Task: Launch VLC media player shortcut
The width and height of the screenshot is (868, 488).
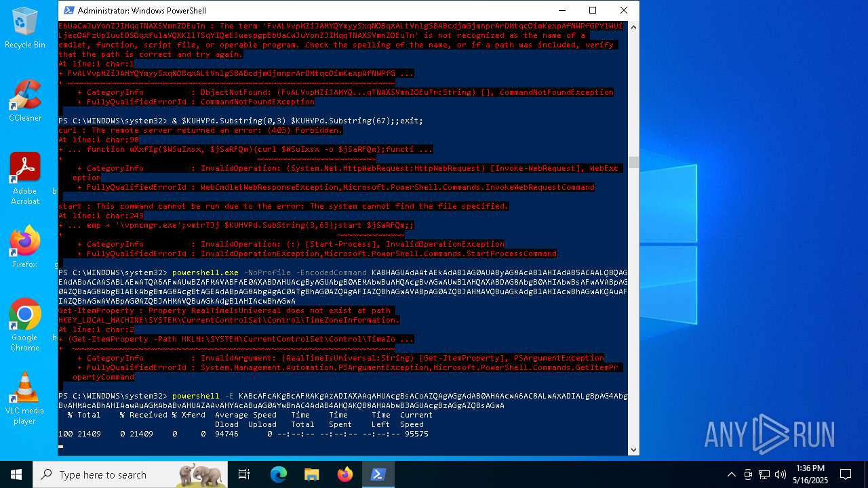Action: pos(25,398)
